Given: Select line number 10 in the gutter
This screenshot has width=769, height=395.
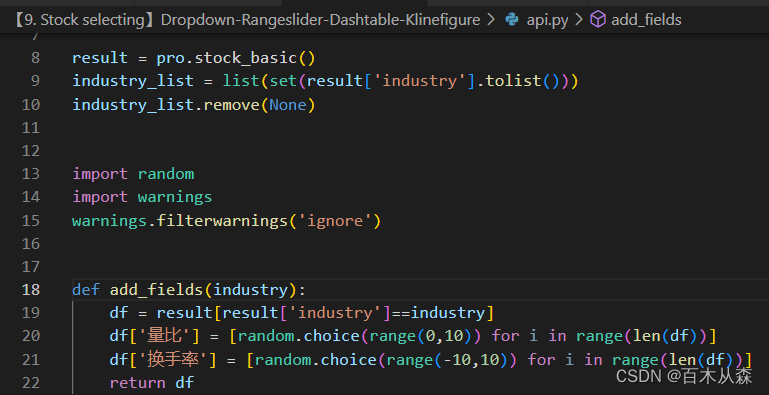Looking at the screenshot, I should coord(31,105).
